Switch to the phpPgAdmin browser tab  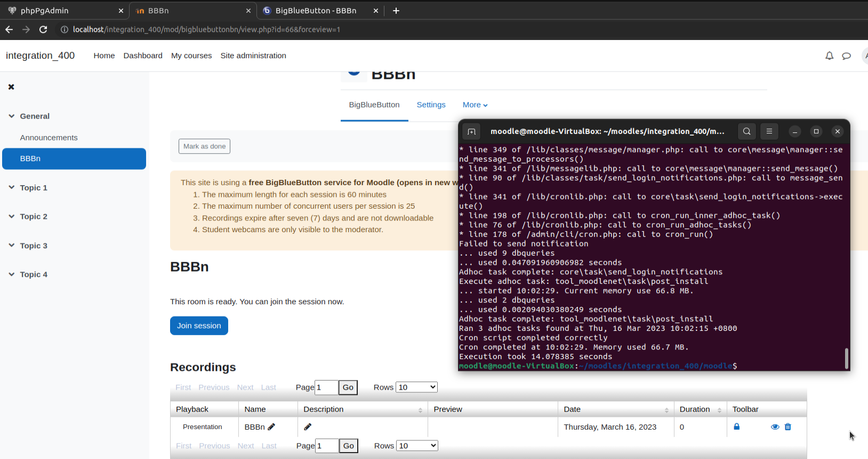tap(65, 11)
